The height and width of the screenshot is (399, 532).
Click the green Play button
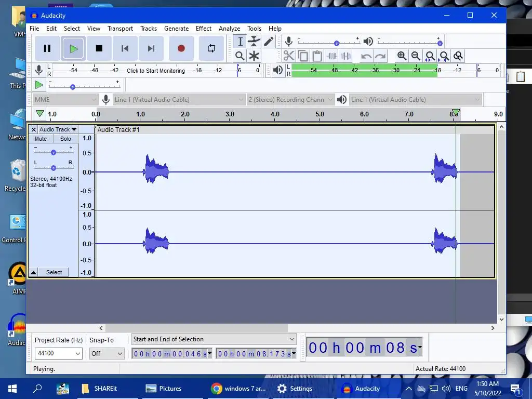coord(73,48)
